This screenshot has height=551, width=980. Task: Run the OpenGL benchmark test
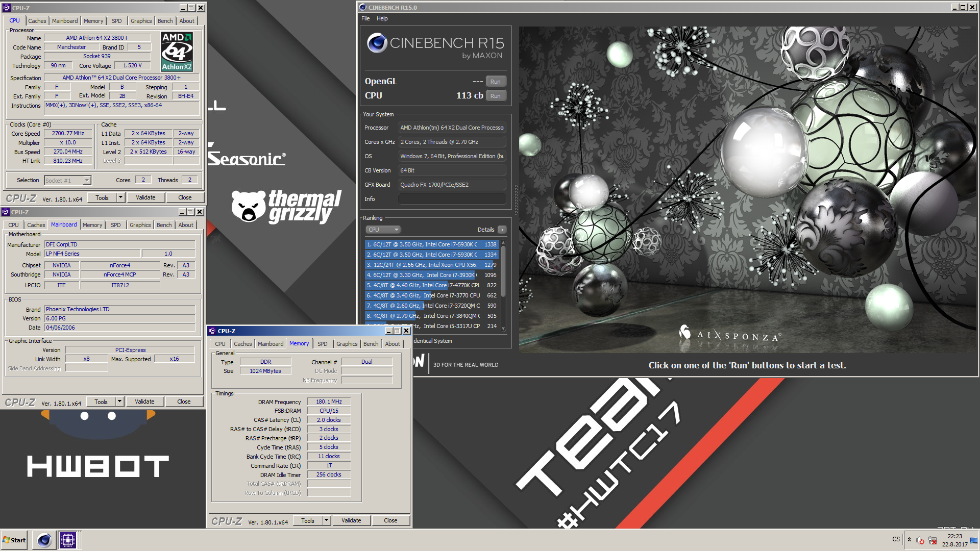(496, 82)
